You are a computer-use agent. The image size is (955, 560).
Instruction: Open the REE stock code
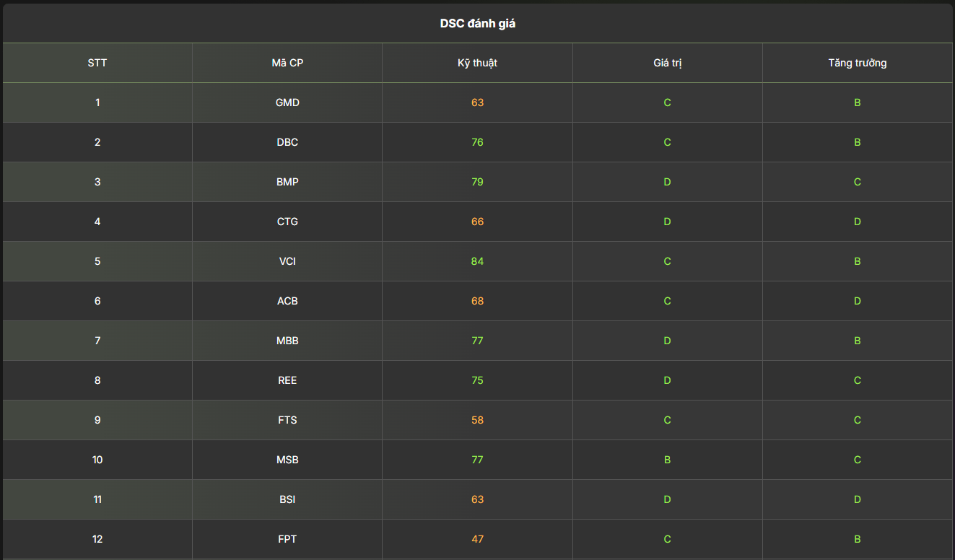(287, 380)
